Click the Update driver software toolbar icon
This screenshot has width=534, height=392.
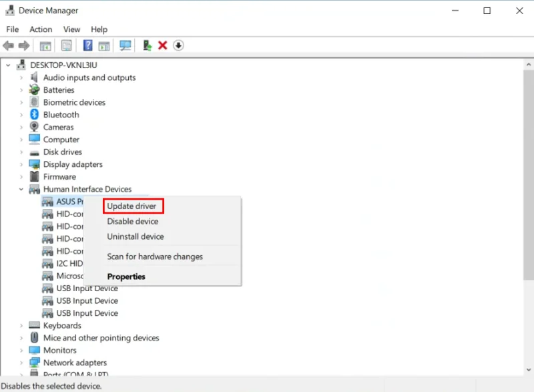tap(148, 45)
